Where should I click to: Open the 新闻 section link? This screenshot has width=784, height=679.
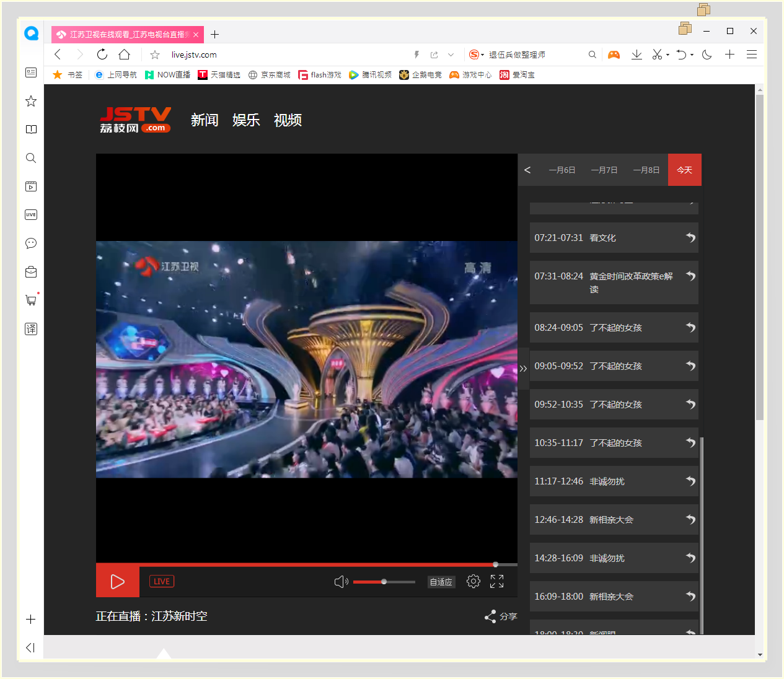[205, 120]
